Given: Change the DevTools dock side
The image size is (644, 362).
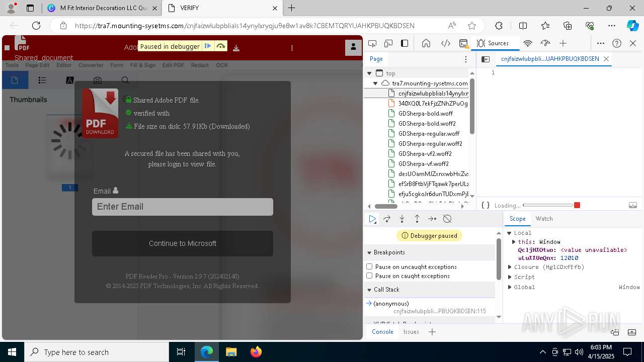Looking at the screenshot, I should pyautogui.click(x=405, y=43).
